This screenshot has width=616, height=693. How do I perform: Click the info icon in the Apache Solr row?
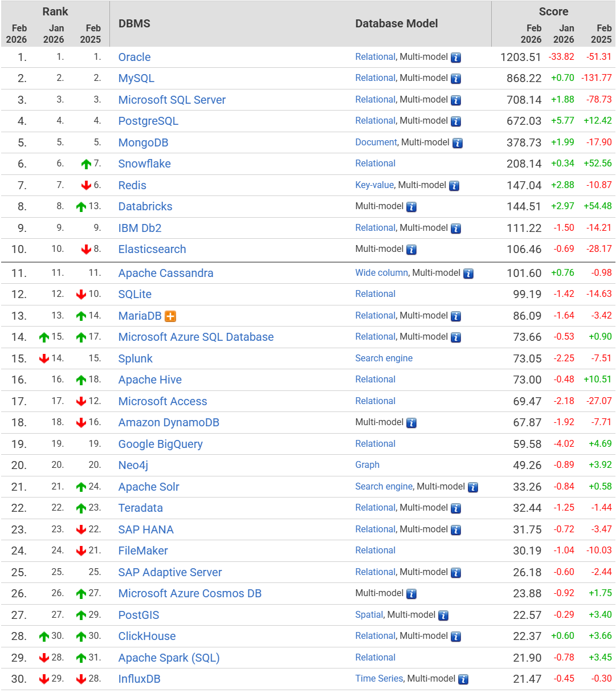pyautogui.click(x=473, y=487)
